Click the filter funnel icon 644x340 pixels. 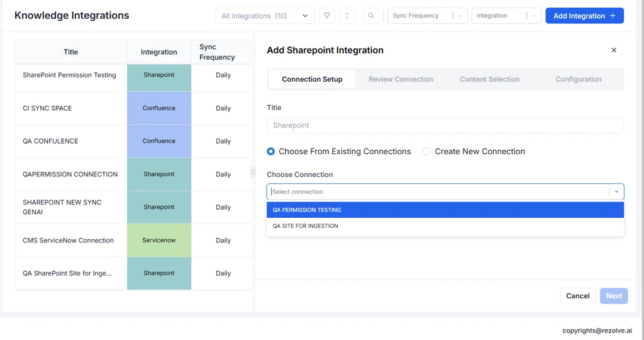pyautogui.click(x=327, y=16)
